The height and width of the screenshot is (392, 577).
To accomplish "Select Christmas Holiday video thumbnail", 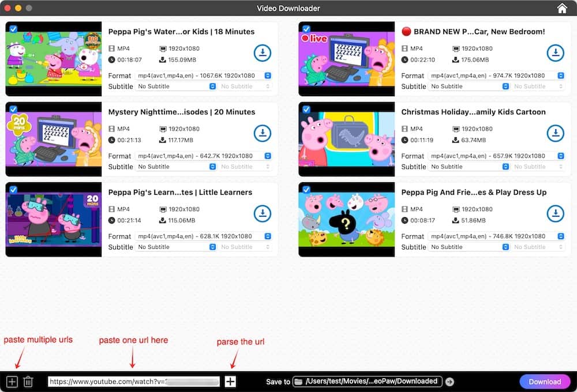I will coord(346,140).
